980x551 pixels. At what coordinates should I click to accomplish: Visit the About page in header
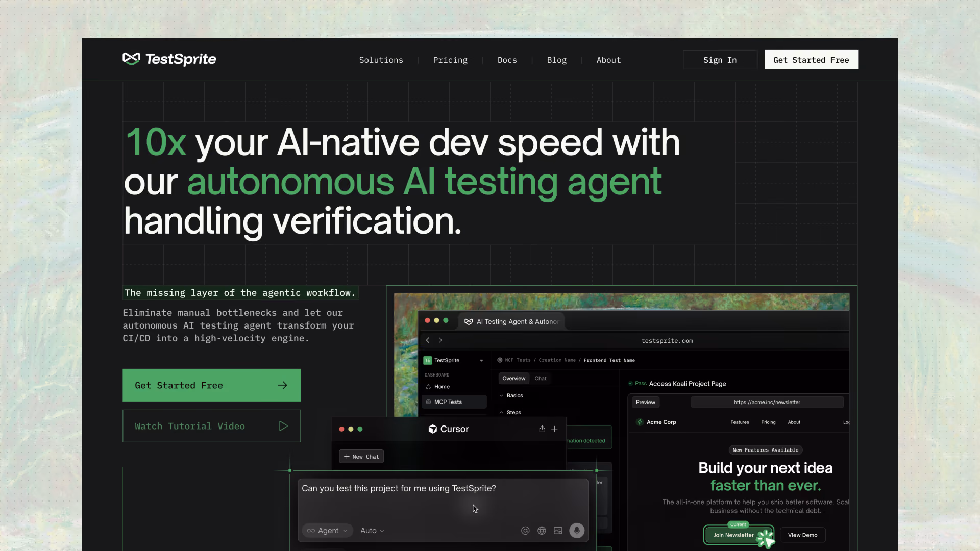pos(608,60)
